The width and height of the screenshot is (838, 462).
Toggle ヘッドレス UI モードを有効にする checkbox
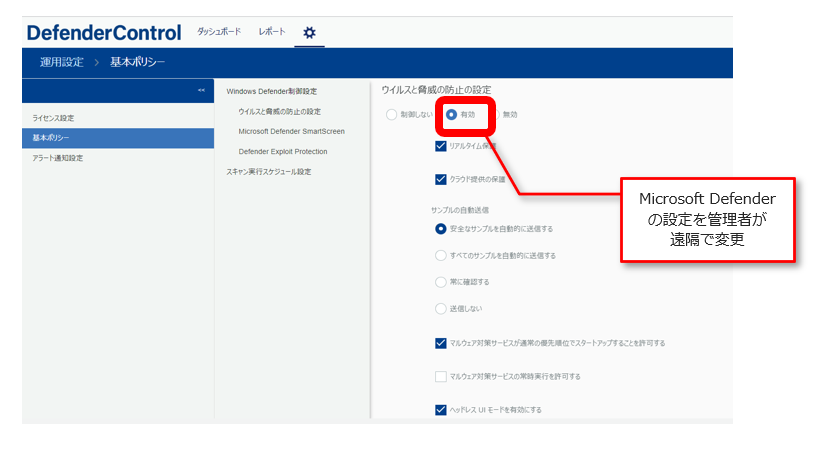coord(440,410)
